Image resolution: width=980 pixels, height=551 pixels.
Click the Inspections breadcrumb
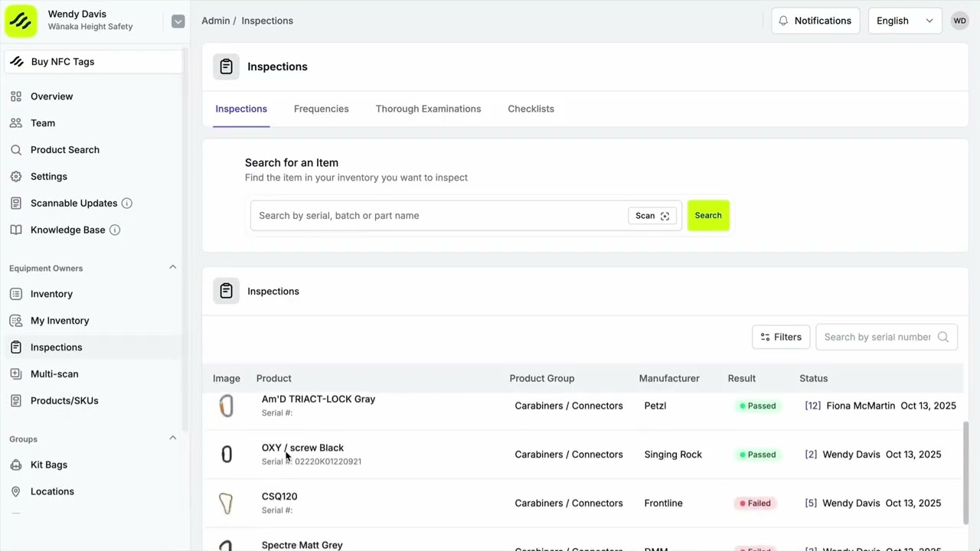[267, 21]
